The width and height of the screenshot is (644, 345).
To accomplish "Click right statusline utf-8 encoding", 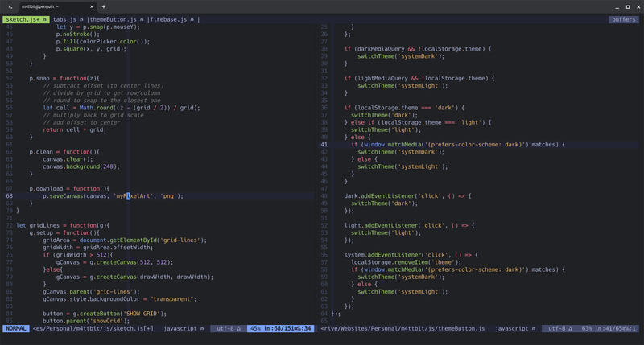I will coord(556,328).
